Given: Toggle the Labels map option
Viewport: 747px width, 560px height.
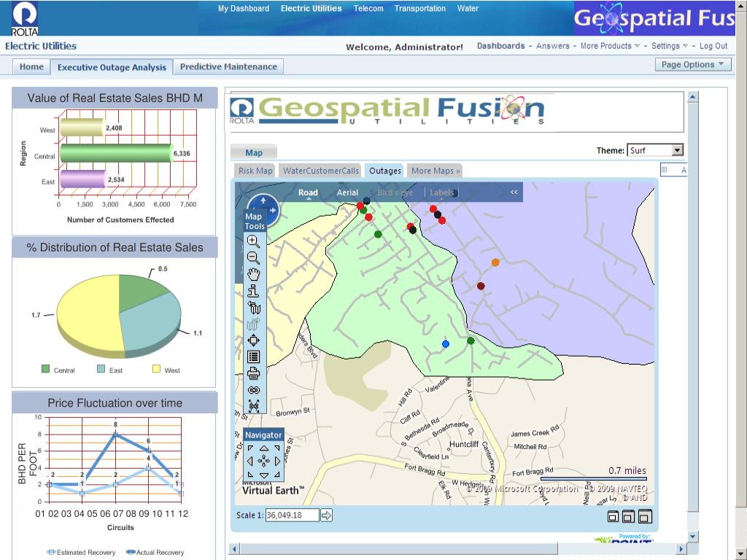Looking at the screenshot, I should coord(441,192).
